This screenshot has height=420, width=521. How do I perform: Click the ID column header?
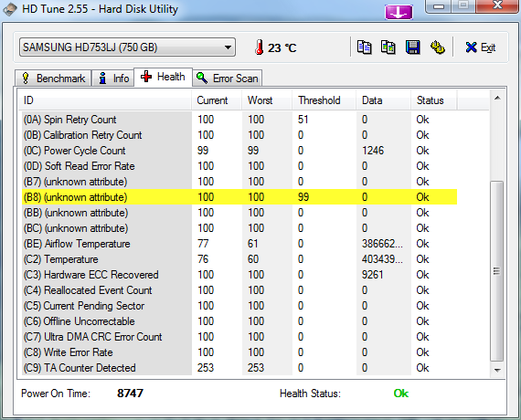105,100
